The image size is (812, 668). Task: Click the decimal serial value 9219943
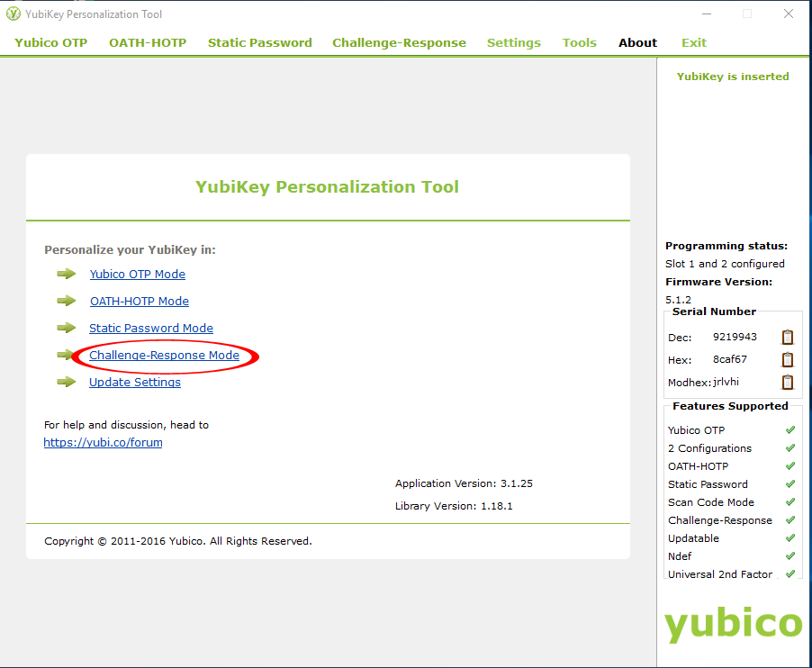(x=735, y=337)
